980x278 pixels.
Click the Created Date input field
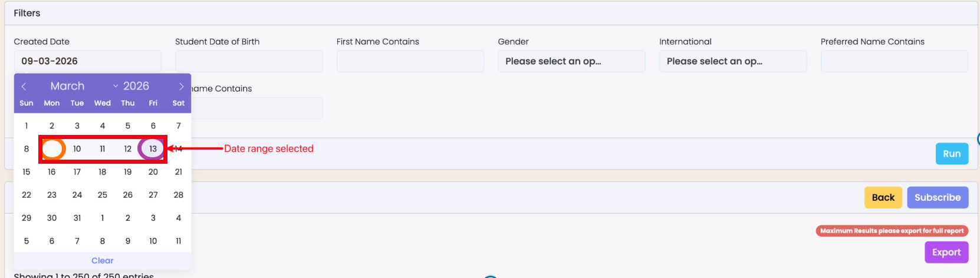point(87,61)
